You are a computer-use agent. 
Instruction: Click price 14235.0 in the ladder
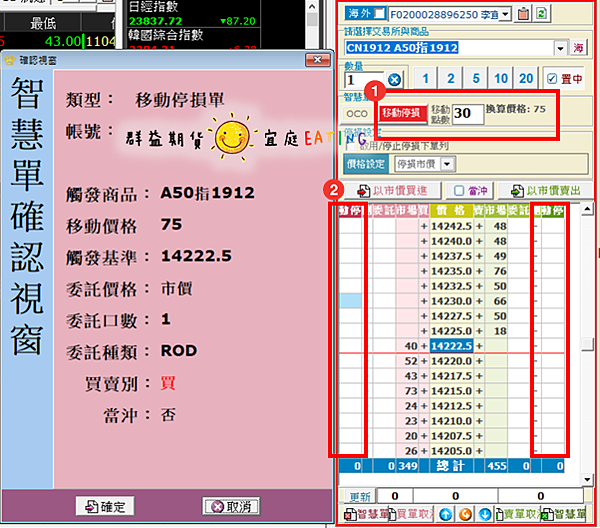pyautogui.click(x=452, y=271)
